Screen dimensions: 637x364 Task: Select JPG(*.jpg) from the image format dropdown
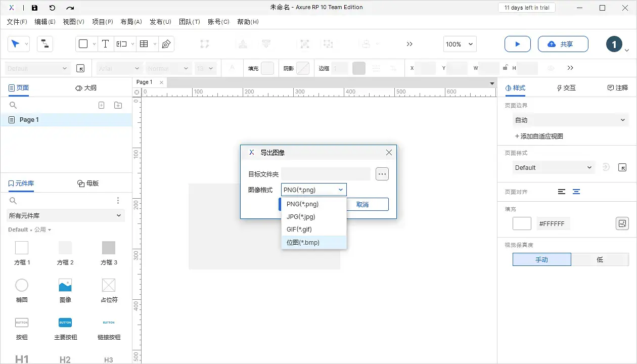[302, 216]
